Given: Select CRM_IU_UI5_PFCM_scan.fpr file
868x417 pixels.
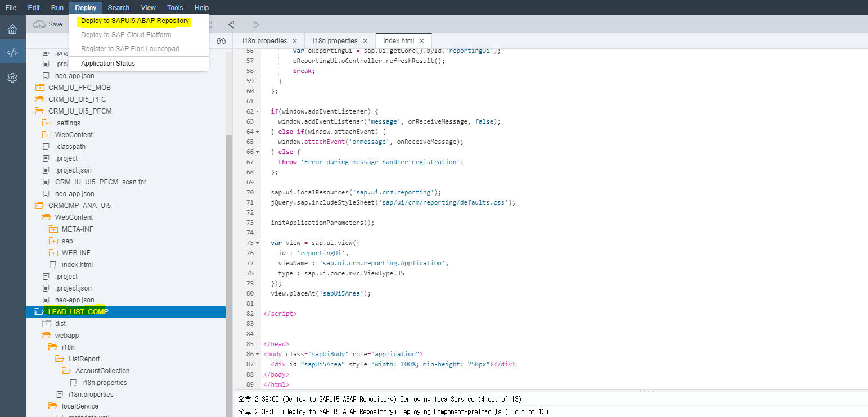Looking at the screenshot, I should [x=101, y=182].
